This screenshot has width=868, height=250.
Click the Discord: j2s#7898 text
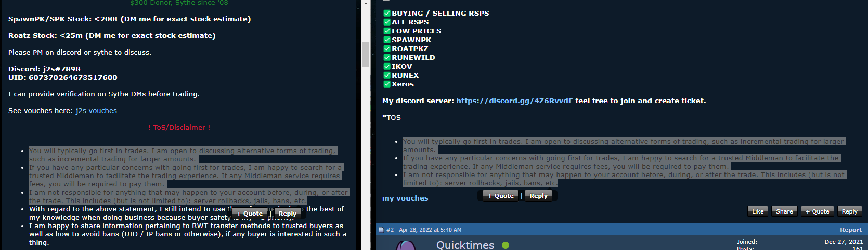[44, 69]
